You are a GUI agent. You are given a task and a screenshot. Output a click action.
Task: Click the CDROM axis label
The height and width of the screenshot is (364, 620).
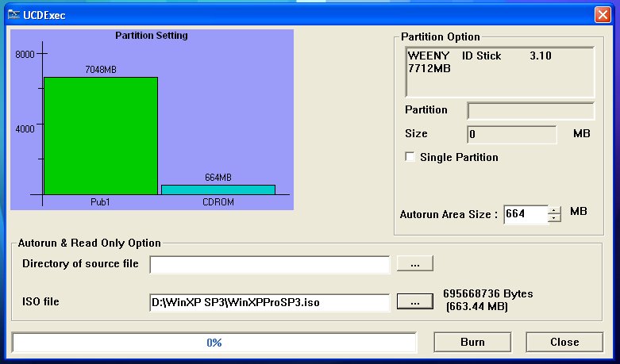tap(218, 202)
